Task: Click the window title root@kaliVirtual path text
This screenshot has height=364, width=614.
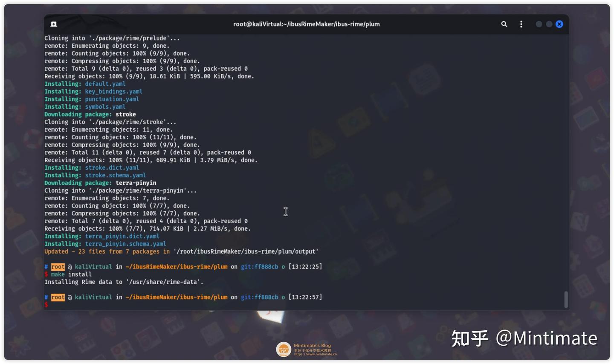Action: click(x=306, y=24)
